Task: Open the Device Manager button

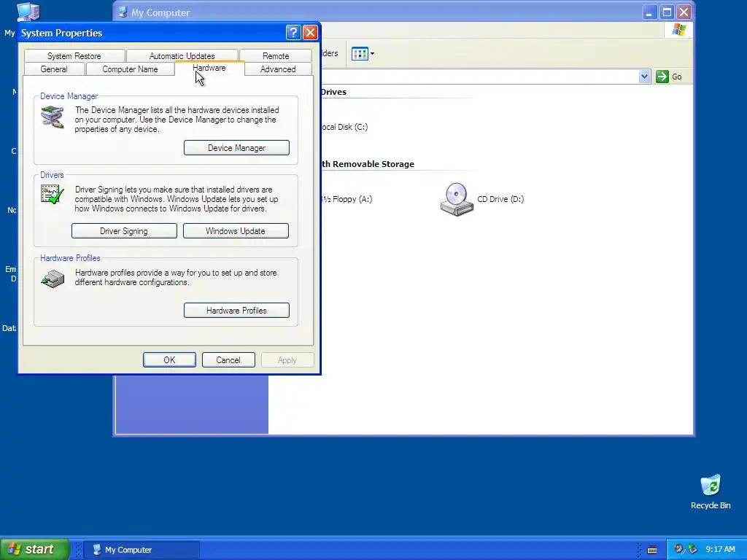Action: coord(236,147)
